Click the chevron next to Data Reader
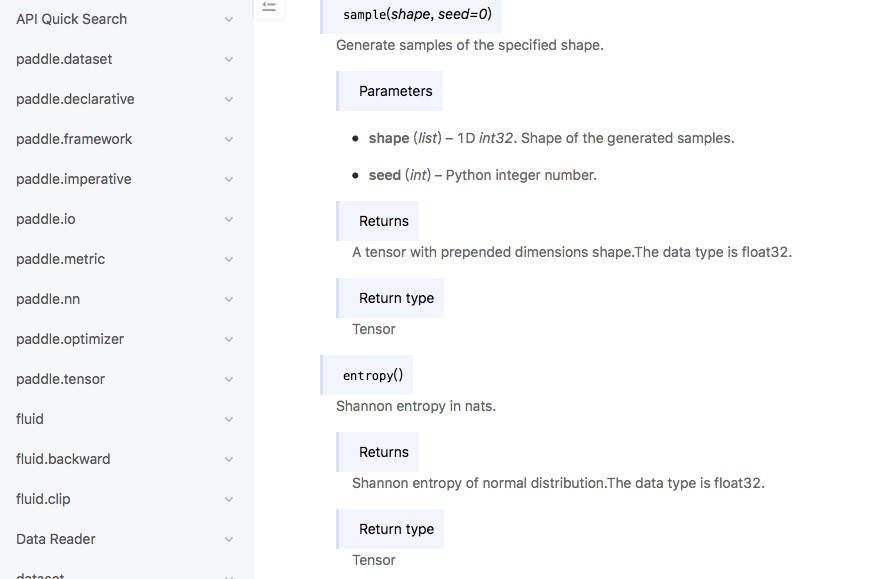873x579 pixels. [229, 540]
